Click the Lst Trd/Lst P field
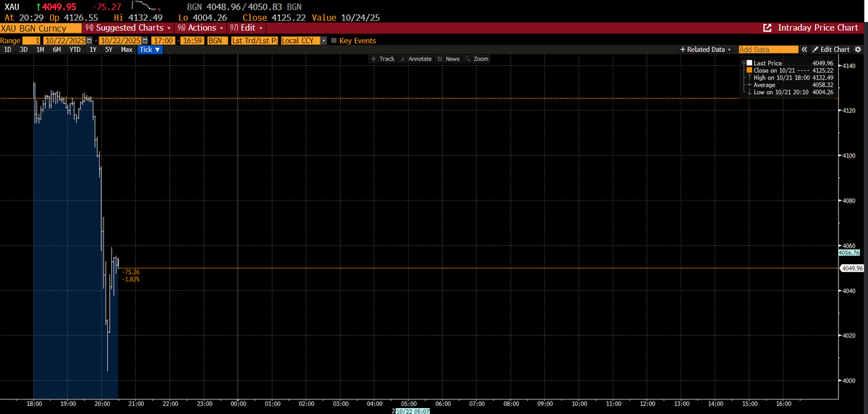 pyautogui.click(x=254, y=41)
